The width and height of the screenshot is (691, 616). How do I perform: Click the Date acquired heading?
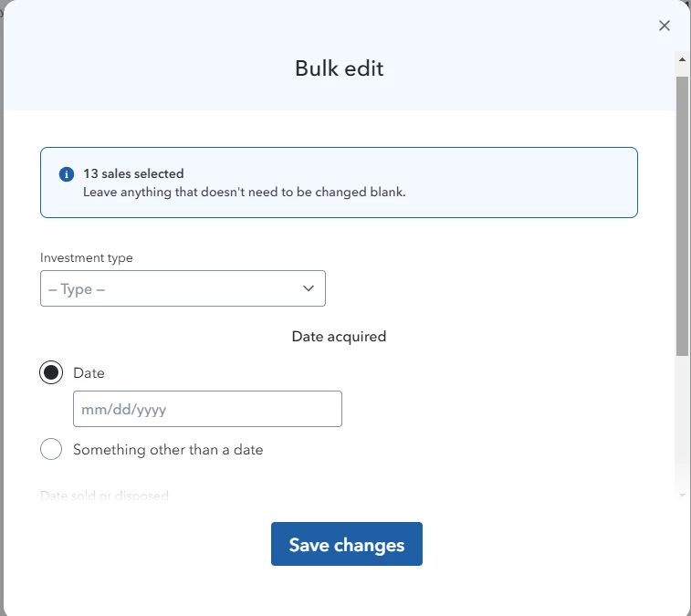[339, 337]
